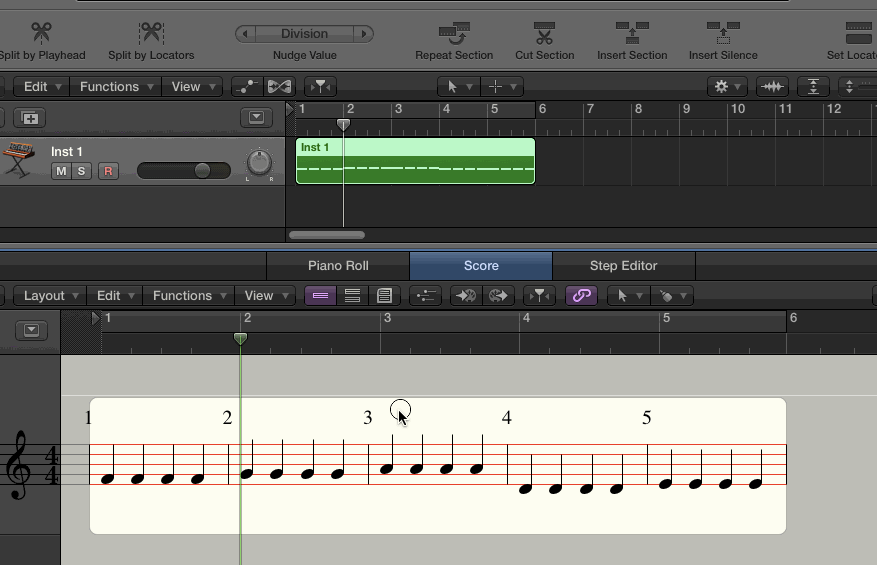877x565 pixels.
Task: Click the add track plus icon
Action: click(x=30, y=118)
